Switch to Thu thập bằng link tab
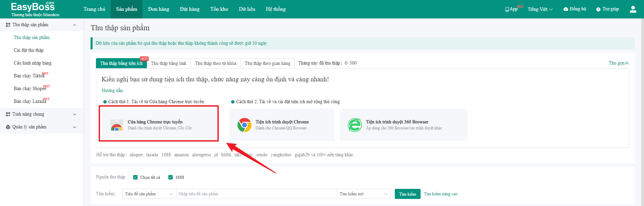644x206 pixels. coord(169,63)
